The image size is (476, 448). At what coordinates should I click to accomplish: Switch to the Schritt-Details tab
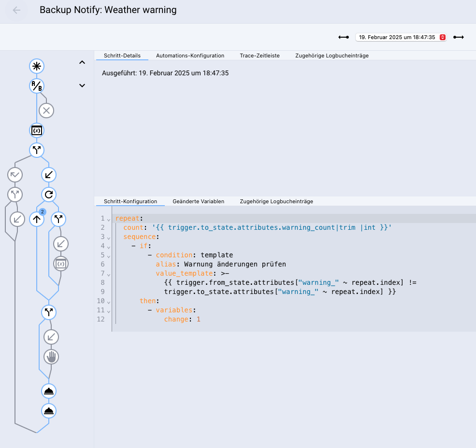point(122,56)
